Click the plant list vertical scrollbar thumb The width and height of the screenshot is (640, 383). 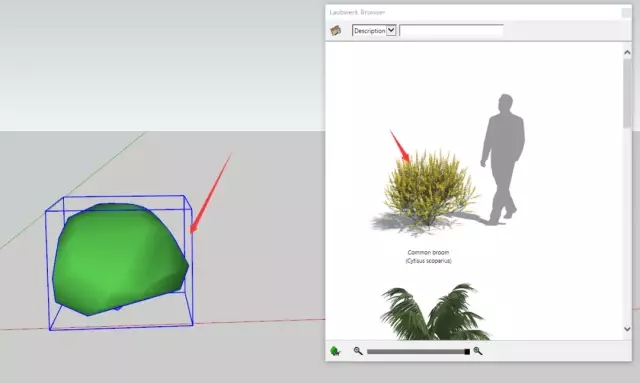point(627,93)
